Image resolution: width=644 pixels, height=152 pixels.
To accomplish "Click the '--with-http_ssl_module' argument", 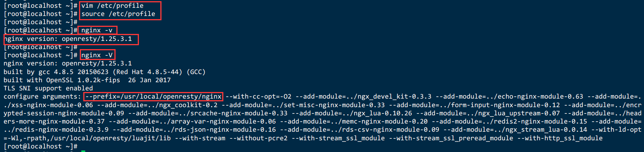I will (560, 138).
